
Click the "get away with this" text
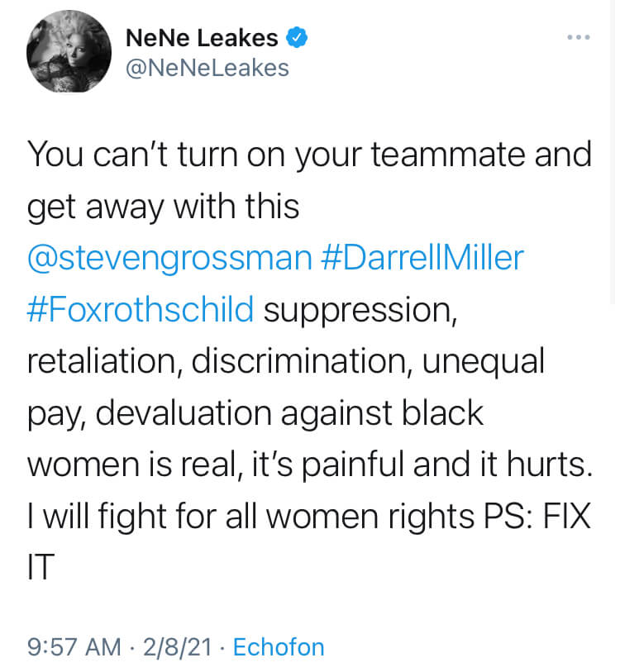163,207
